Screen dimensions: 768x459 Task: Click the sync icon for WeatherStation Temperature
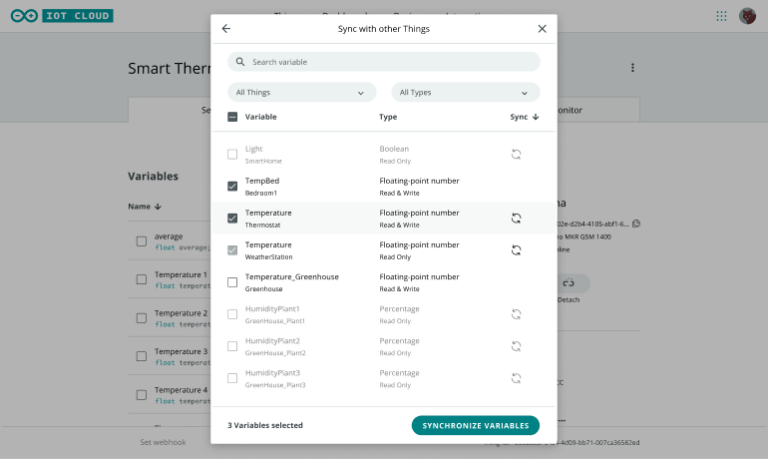516,250
